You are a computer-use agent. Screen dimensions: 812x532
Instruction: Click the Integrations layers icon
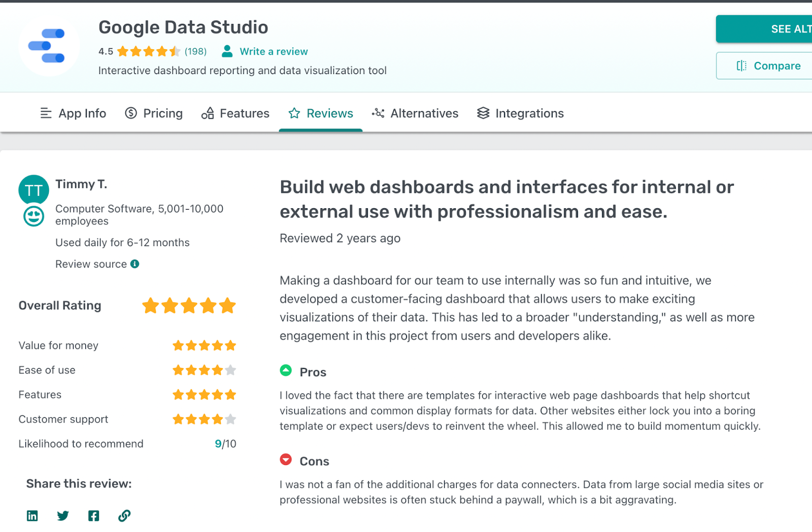(x=483, y=113)
